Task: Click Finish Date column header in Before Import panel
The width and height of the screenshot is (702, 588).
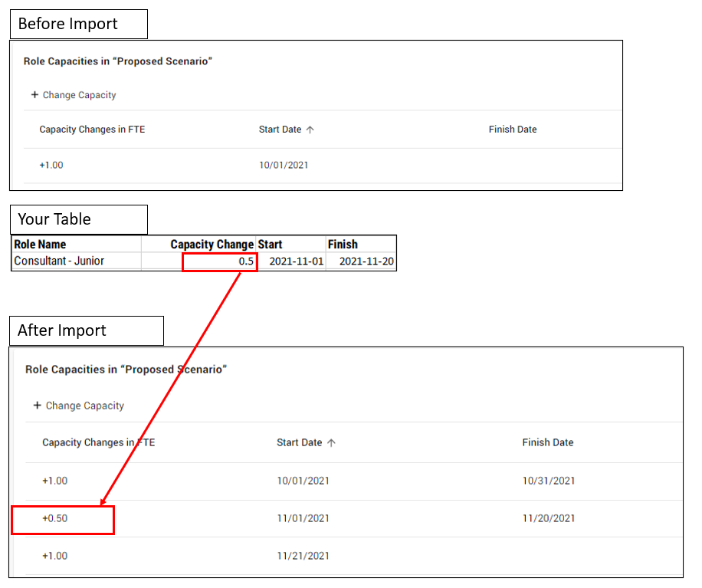Action: point(512,130)
